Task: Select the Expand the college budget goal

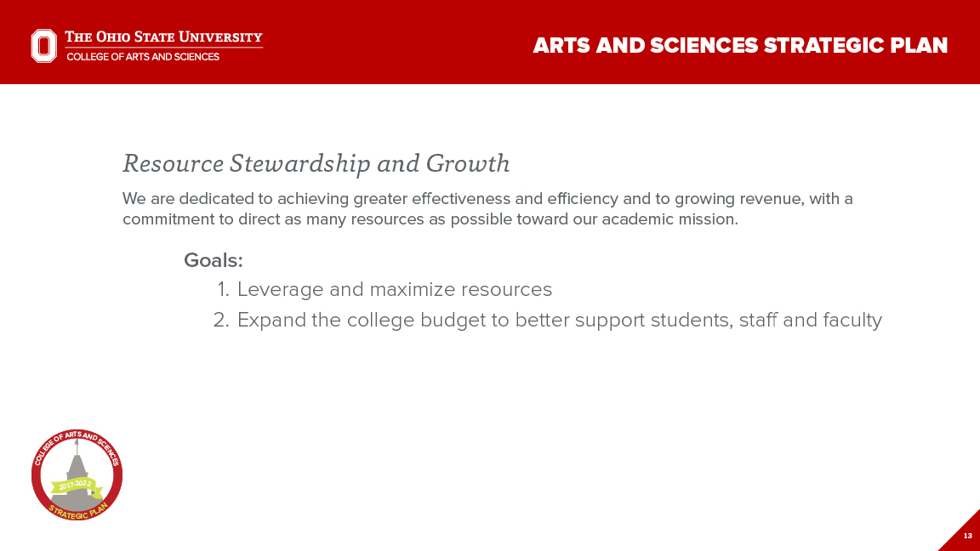Action: pyautogui.click(x=559, y=320)
